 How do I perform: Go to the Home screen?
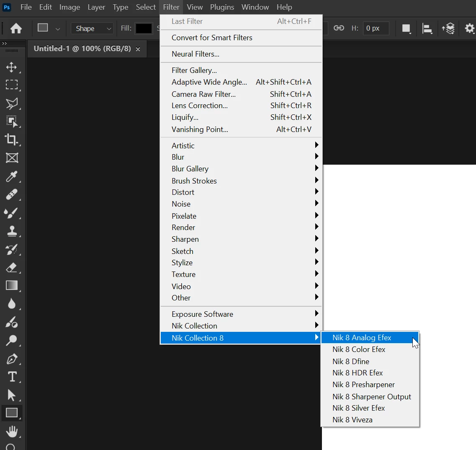pyautogui.click(x=16, y=28)
